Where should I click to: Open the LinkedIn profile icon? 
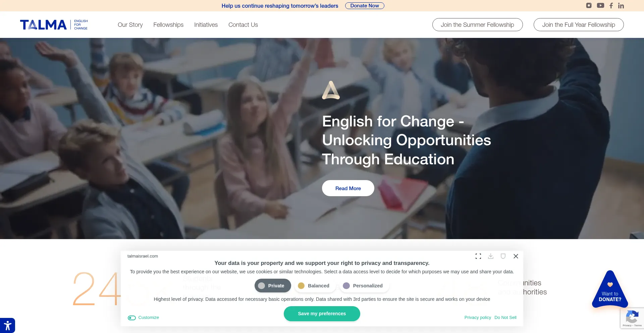(x=621, y=6)
